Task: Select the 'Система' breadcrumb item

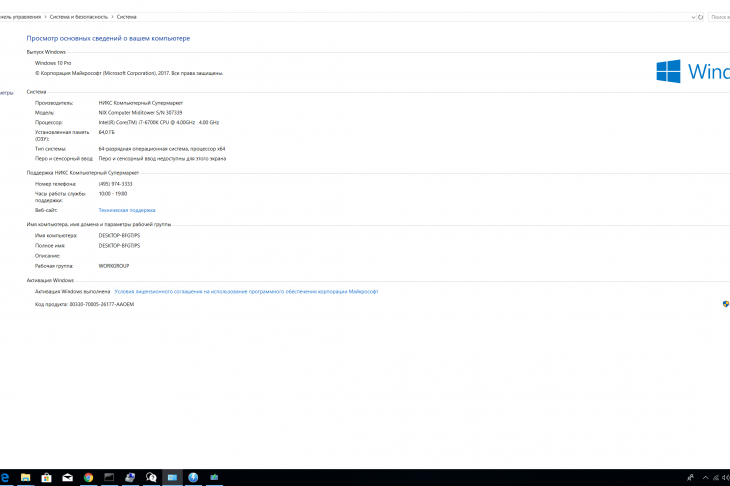Action: (x=126, y=17)
